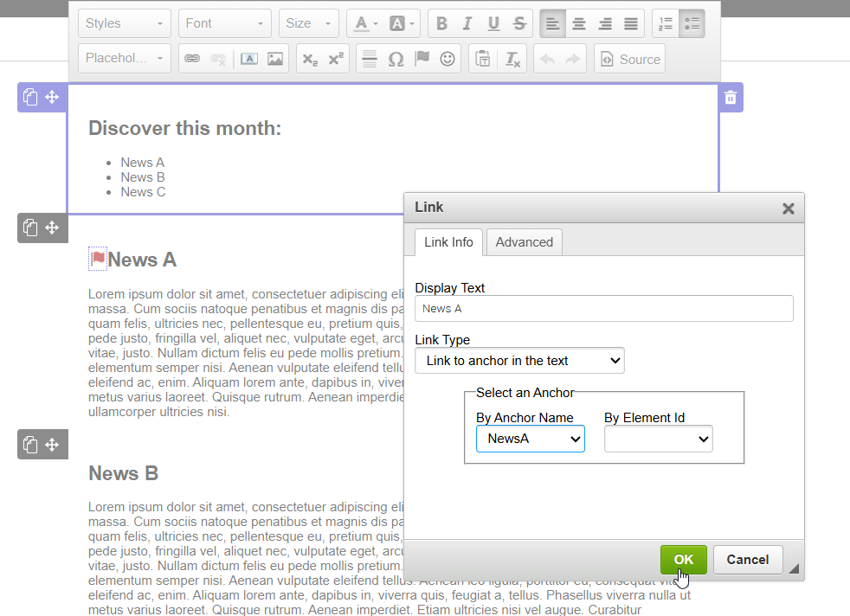Viewport: 850px width, 616px height.
Task: Insert a special character with omega icon
Action: coord(396,60)
